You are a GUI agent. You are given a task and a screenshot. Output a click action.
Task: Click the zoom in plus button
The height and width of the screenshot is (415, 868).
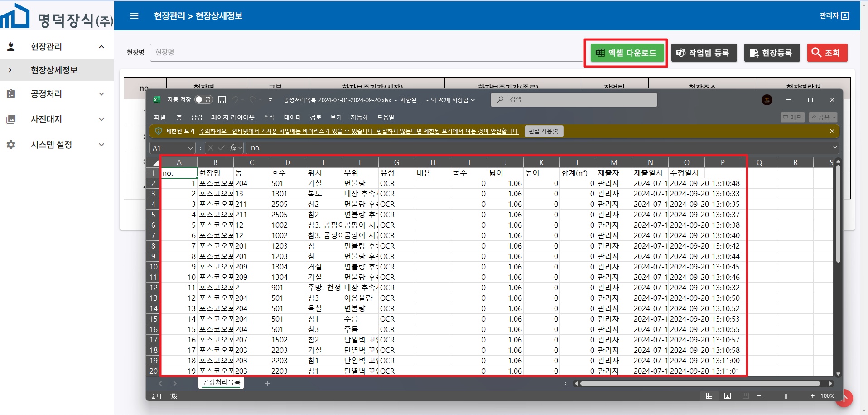(x=813, y=396)
